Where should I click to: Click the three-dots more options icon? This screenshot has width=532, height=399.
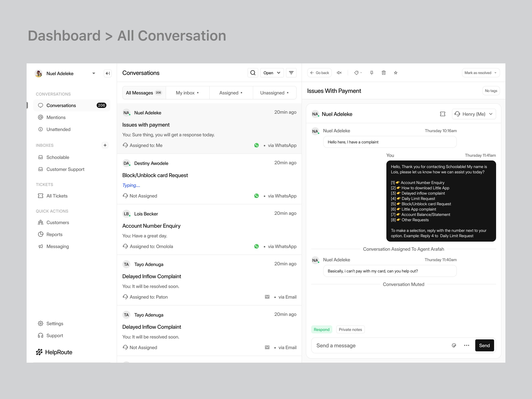coord(466,345)
